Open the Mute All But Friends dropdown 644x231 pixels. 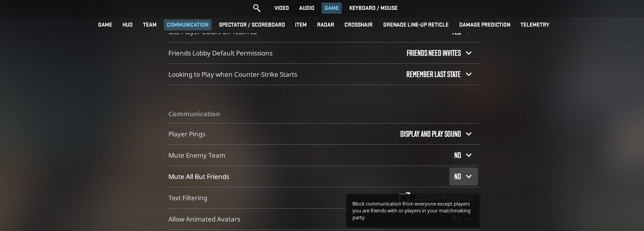pyautogui.click(x=463, y=177)
